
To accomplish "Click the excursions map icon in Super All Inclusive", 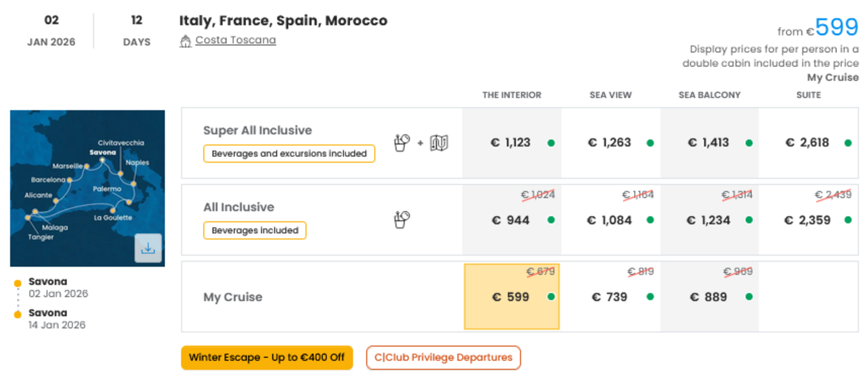I will click(439, 143).
